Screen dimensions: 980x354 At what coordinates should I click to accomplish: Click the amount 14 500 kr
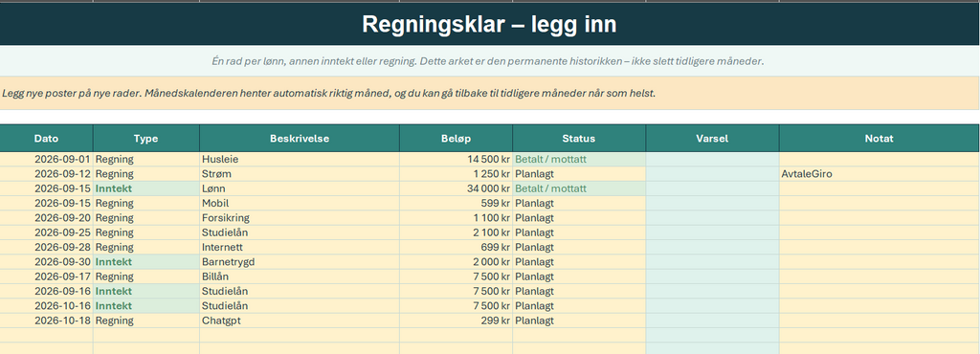[x=457, y=159]
